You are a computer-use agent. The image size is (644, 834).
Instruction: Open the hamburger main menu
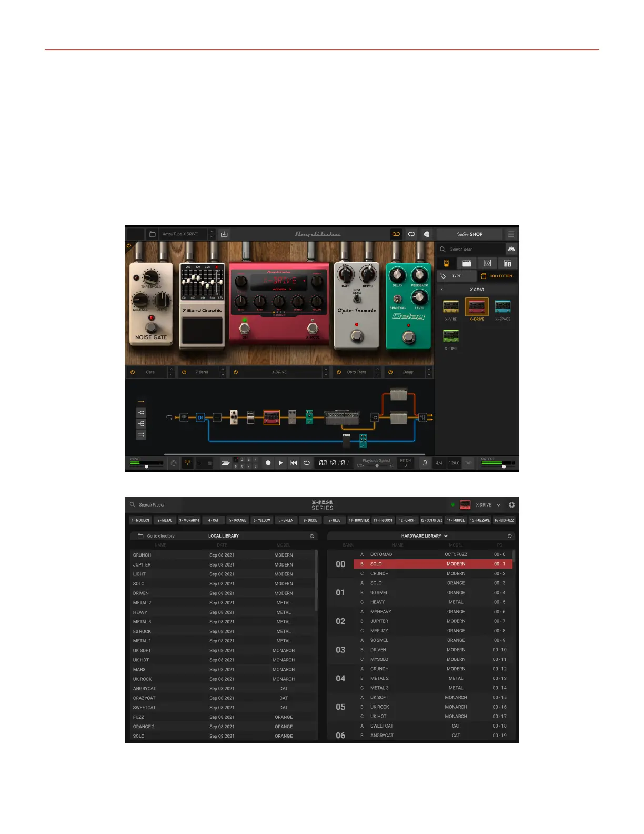pyautogui.click(x=511, y=234)
